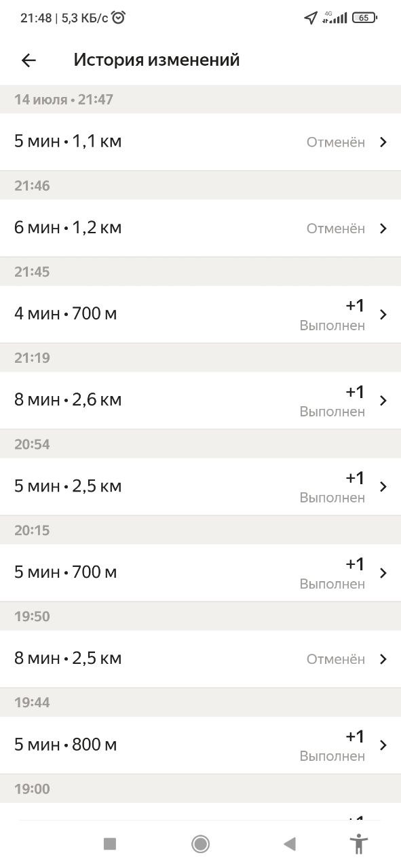Tap the Android circle home icon
This screenshot has width=401, height=868.
point(200,844)
